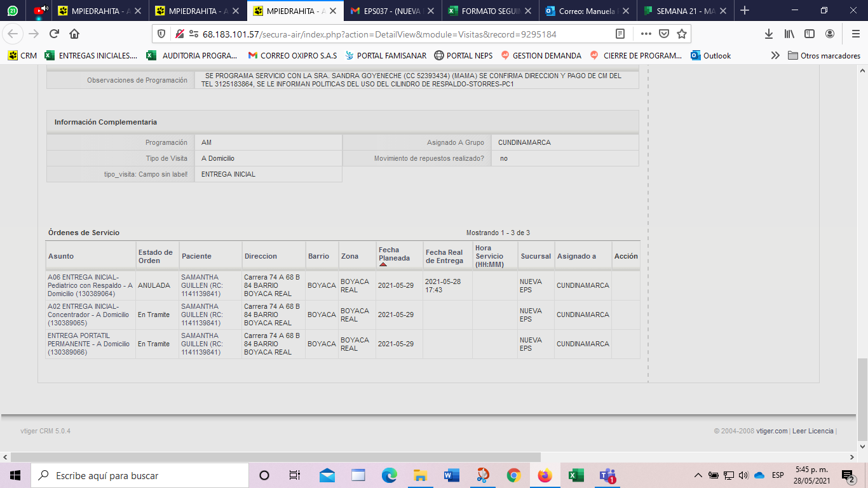Open the AUDITORIA PROGRA bookmark
This screenshot has height=488, width=868.
point(192,55)
